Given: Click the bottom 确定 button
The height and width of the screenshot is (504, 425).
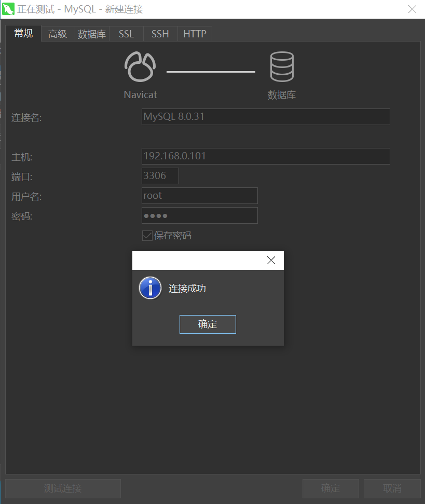Looking at the screenshot, I should tap(331, 488).
